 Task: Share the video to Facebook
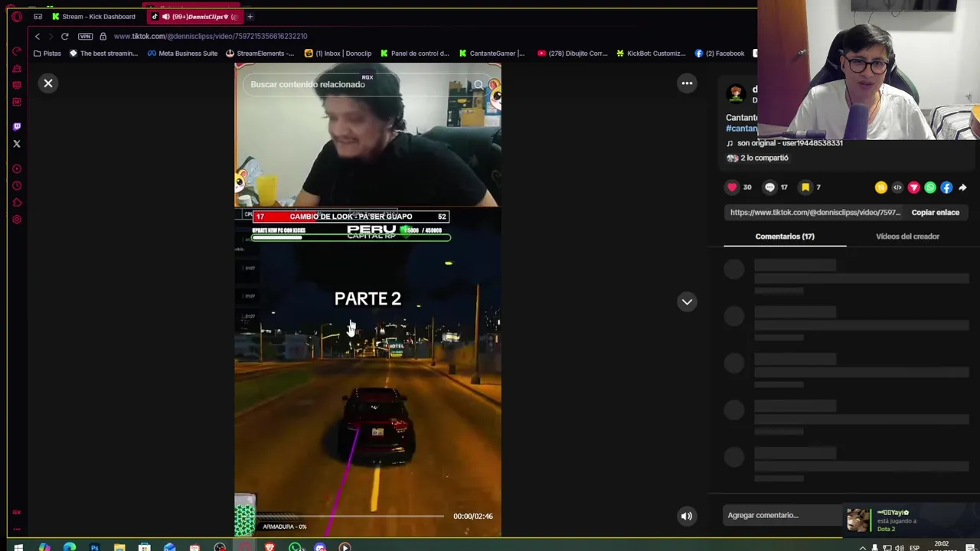click(x=946, y=187)
